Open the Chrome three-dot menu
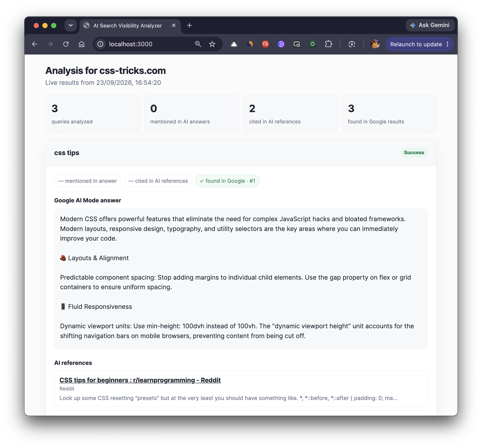Screen dimensions: 482x448 click(448, 44)
